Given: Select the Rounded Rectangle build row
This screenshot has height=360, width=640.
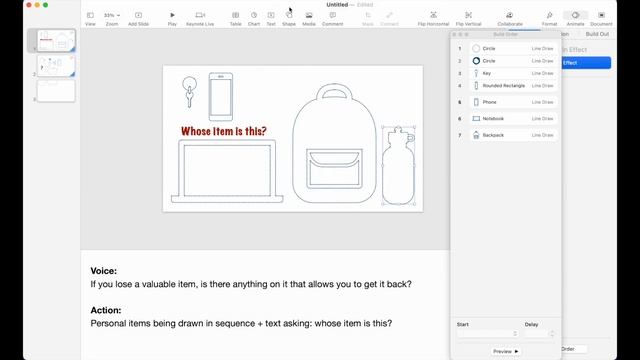Looking at the screenshot, I should [513, 86].
